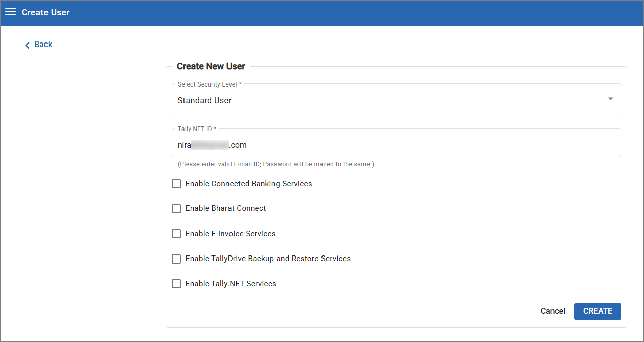Viewport: 644px width, 342px height.
Task: Click the 'Enable E-Invoice Services' label text
Action: (231, 234)
